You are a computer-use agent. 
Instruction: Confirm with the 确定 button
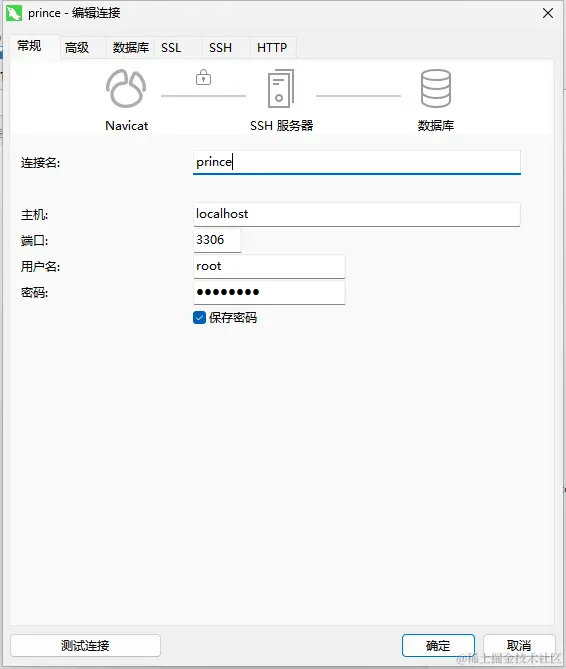[x=438, y=645]
